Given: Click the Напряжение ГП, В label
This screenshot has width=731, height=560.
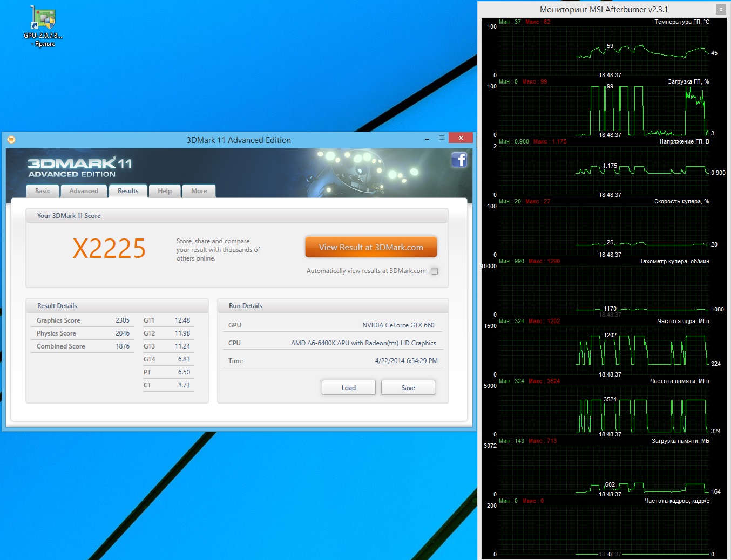Looking at the screenshot, I should click(x=685, y=142).
